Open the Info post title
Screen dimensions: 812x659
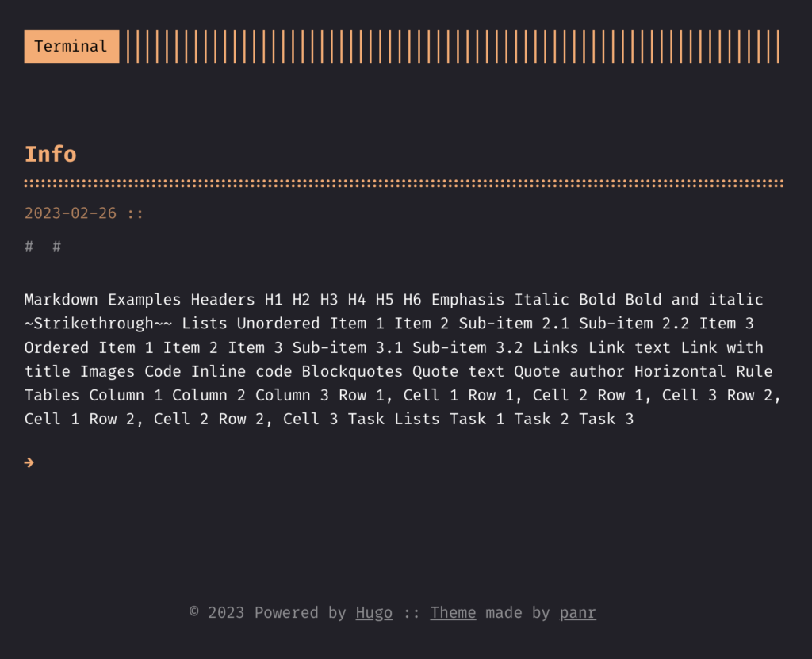point(51,155)
